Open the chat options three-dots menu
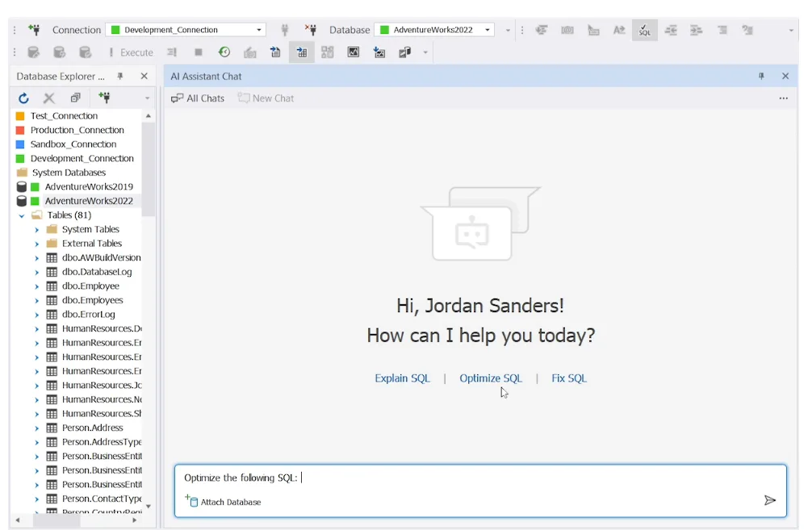Viewport: 812px width, 530px height. pos(784,98)
